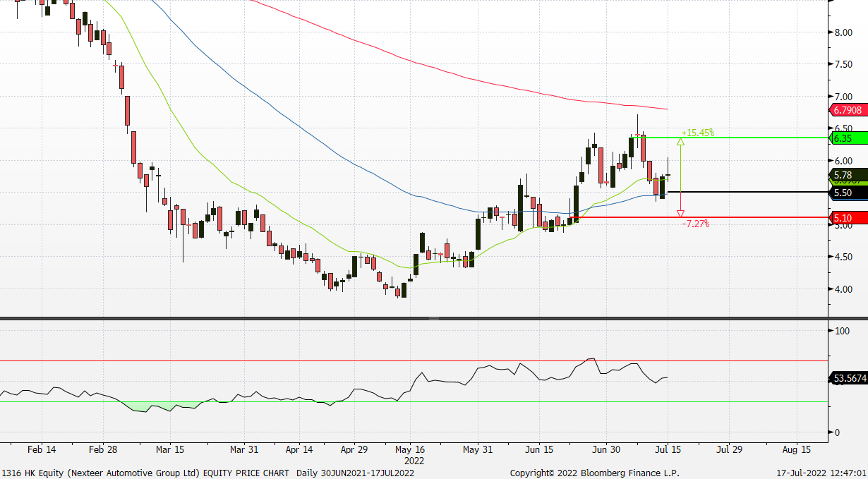Click the 0 label on RSI axis
Image resolution: width=868 pixels, height=479 pixels.
click(x=837, y=432)
